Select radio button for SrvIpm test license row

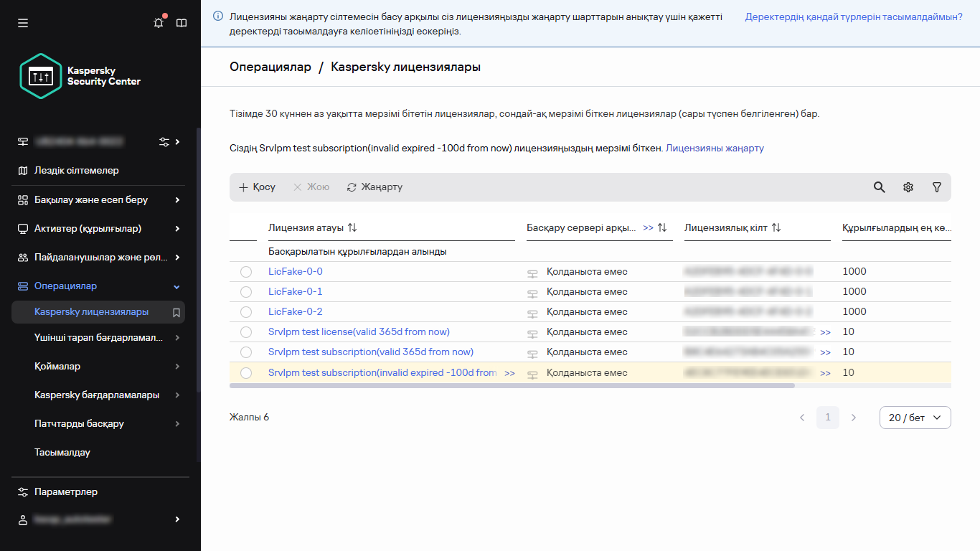pyautogui.click(x=246, y=332)
